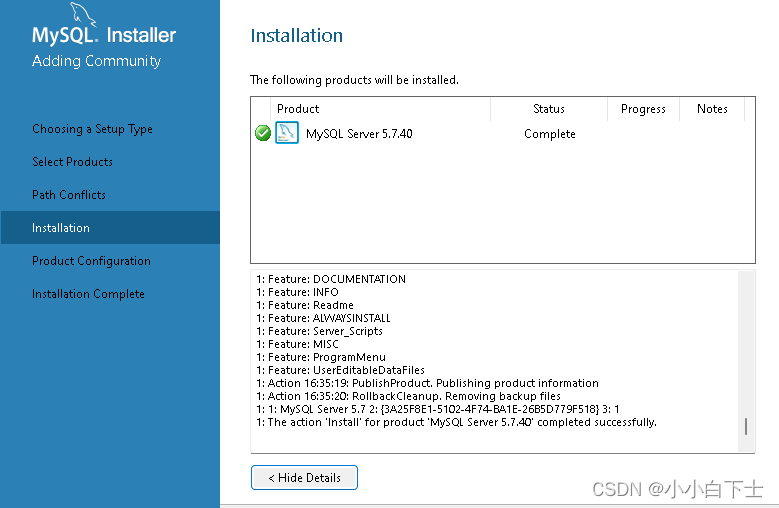The width and height of the screenshot is (779, 508).
Task: Click log line Feature: Server_Scripts
Action: [319, 331]
